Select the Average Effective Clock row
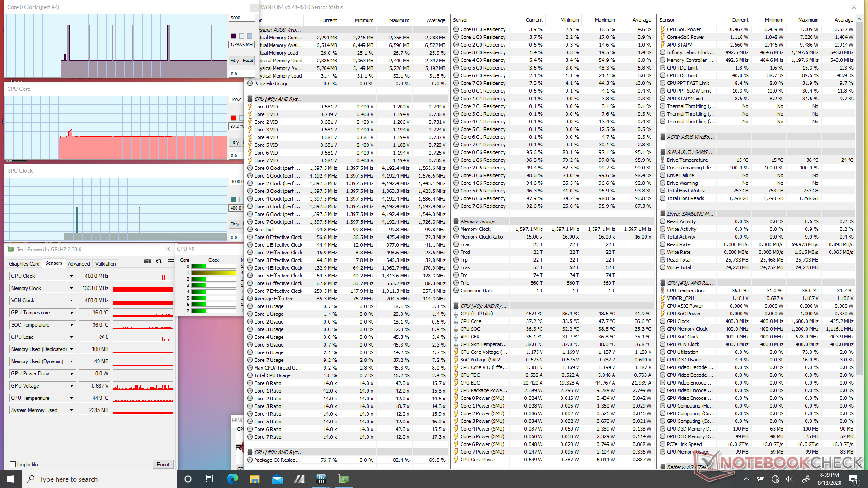The height and width of the screenshot is (488, 868). pyautogui.click(x=347, y=299)
